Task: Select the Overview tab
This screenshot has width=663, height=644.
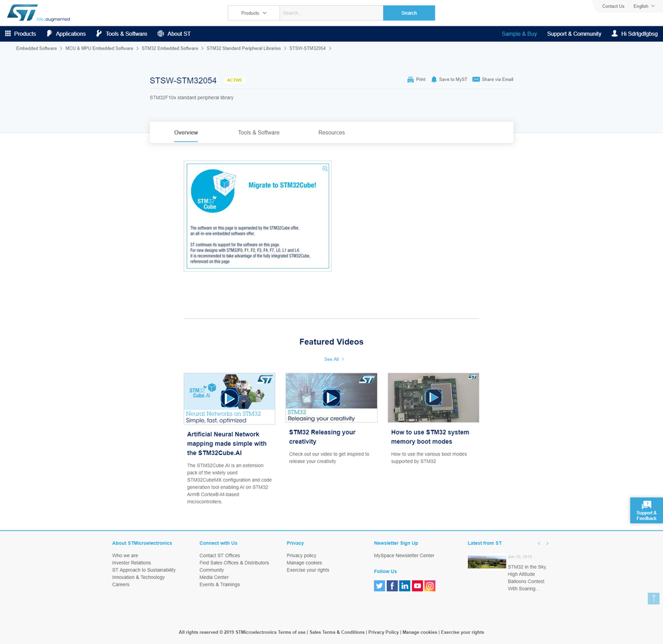Action: 186,133
